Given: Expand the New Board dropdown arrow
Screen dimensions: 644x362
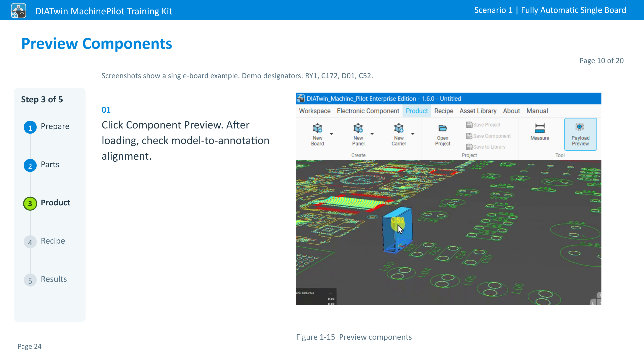Looking at the screenshot, I should pyautogui.click(x=332, y=134).
